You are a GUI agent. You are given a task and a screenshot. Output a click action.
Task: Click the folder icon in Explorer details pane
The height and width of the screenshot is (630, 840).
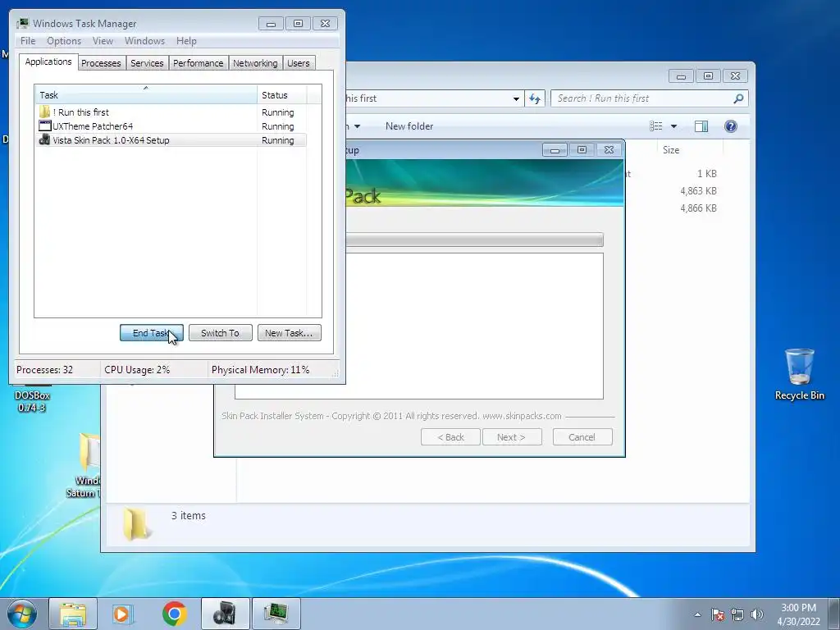(x=135, y=524)
